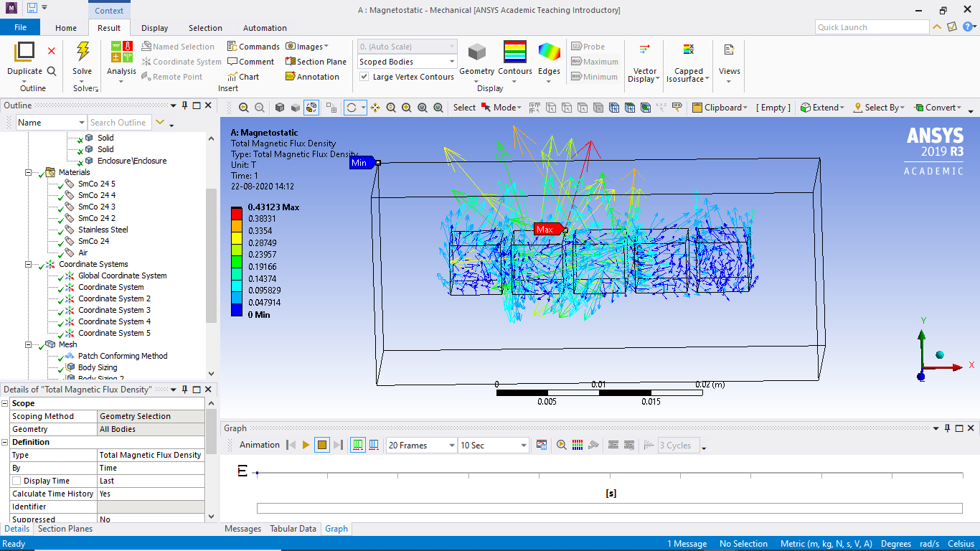Switch to the Selection ribbon tab
This screenshot has height=551, width=980.
(x=205, y=28)
